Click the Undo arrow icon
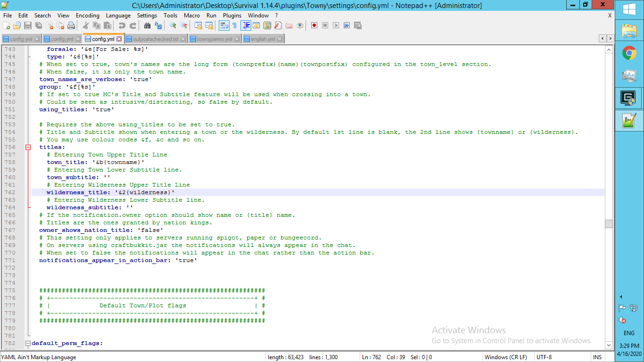The height and width of the screenshot is (362, 644). point(122,25)
